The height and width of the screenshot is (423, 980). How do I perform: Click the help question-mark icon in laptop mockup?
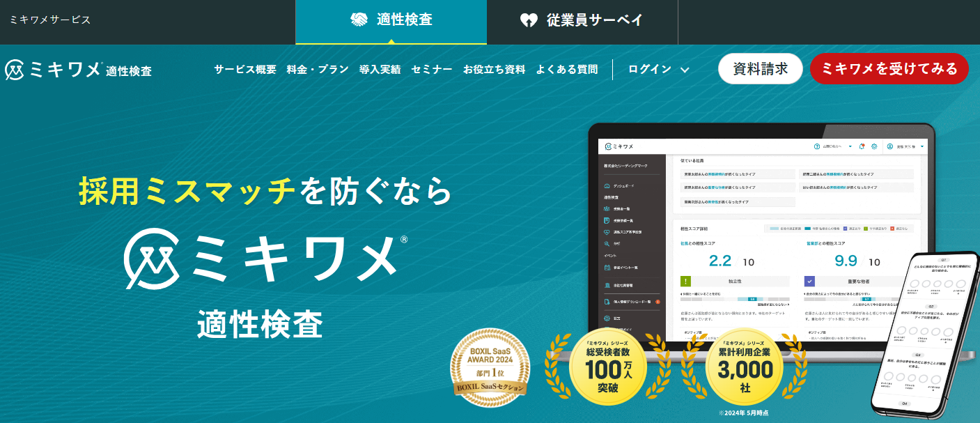point(817,146)
